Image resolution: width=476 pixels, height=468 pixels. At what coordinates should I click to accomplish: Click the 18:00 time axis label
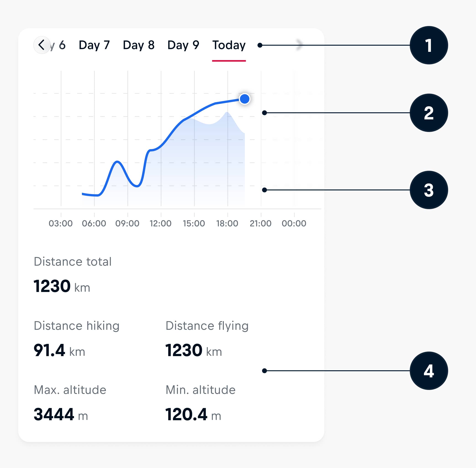click(x=227, y=223)
